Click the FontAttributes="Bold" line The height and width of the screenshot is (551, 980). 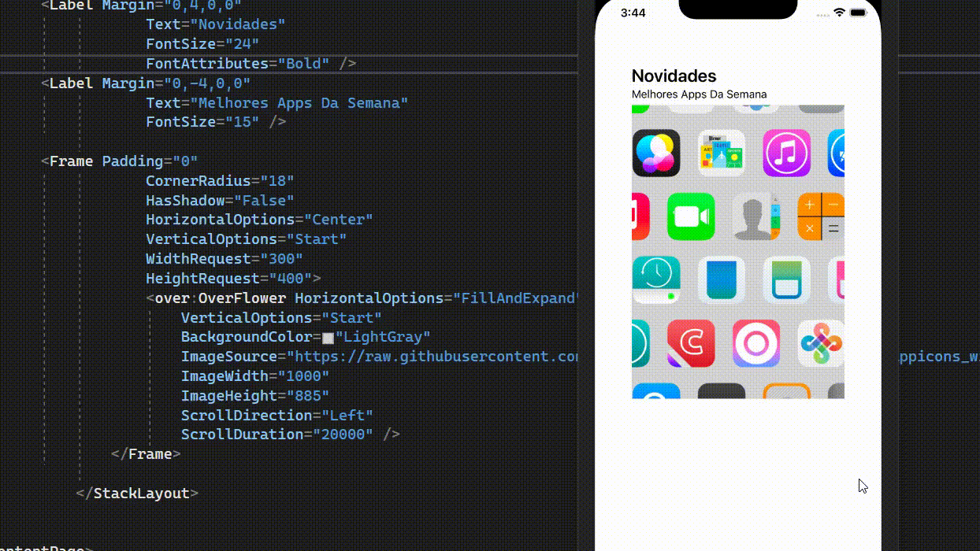251,63
